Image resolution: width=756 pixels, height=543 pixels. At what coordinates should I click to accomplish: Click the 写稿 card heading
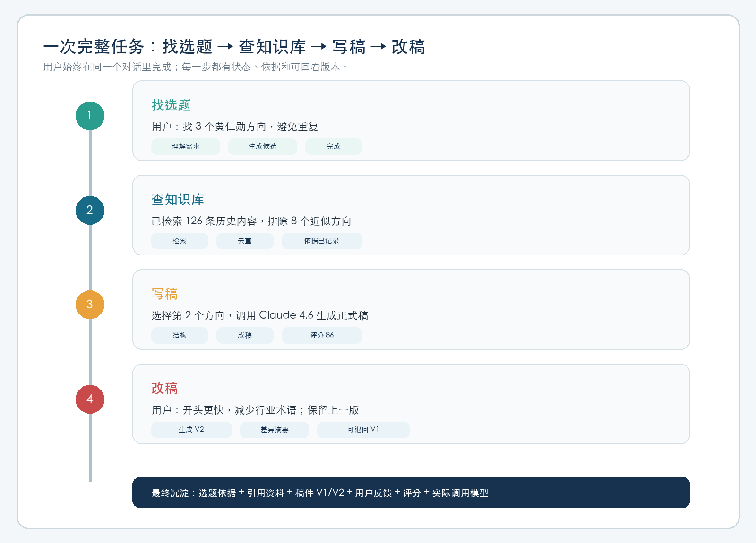click(164, 294)
